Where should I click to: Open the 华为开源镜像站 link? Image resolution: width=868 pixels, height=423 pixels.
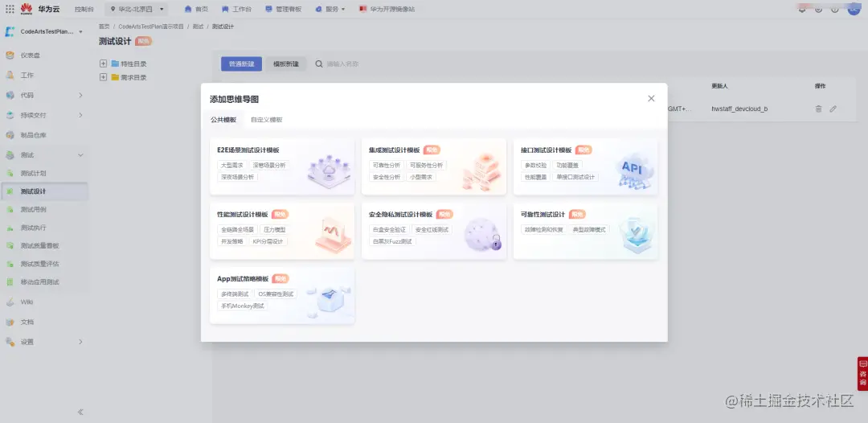pyautogui.click(x=387, y=10)
